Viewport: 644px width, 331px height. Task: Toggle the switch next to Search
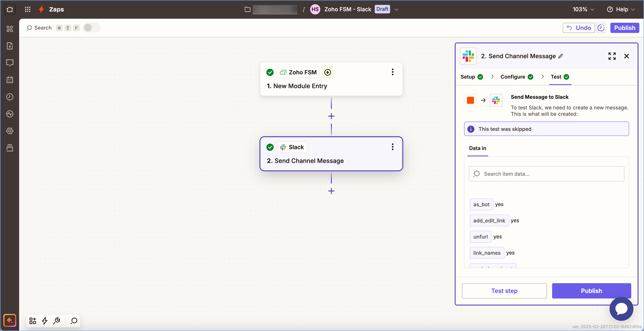click(91, 28)
